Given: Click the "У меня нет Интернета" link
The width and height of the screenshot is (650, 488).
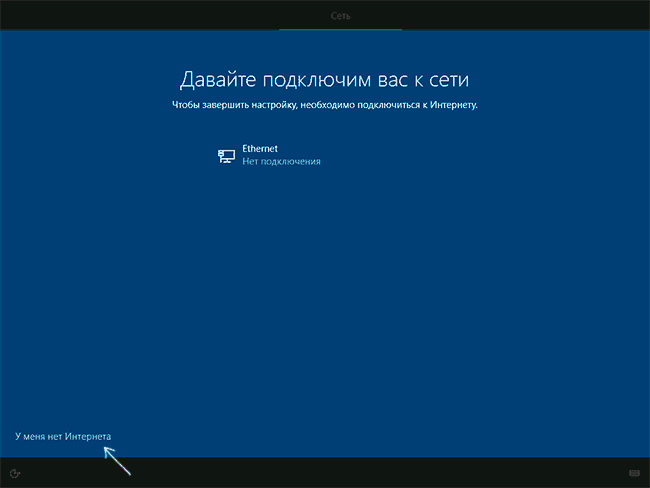Looking at the screenshot, I should pyautogui.click(x=63, y=437).
